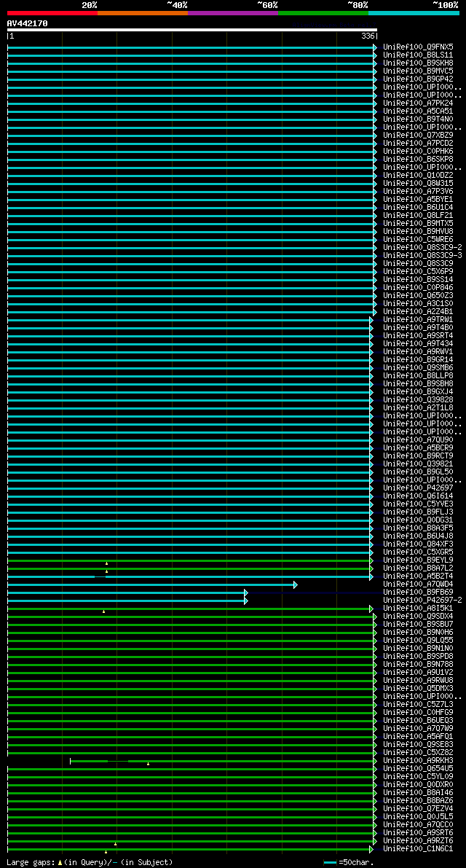Open the UniRef100_B8LS11 hit label

pyautogui.click(x=418, y=55)
